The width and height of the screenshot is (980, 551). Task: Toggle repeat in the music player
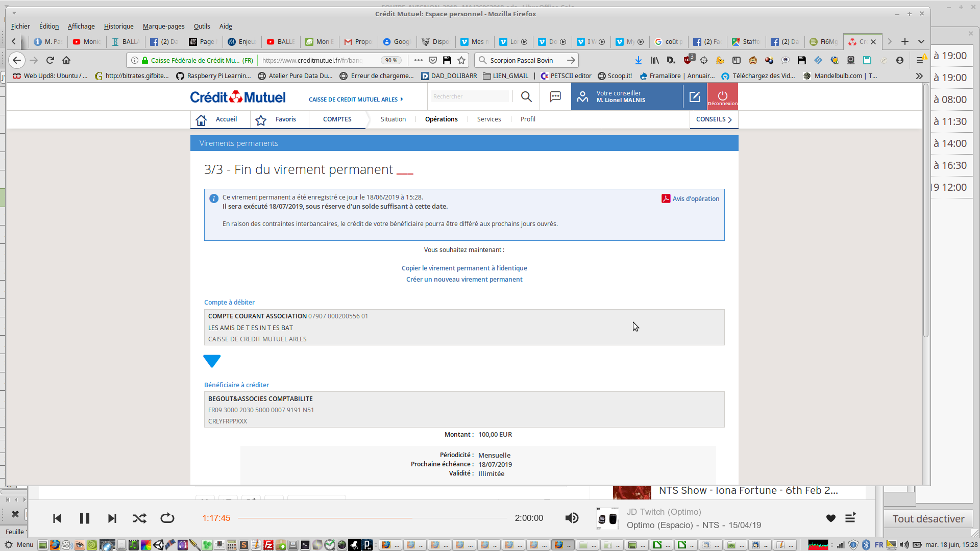(167, 518)
